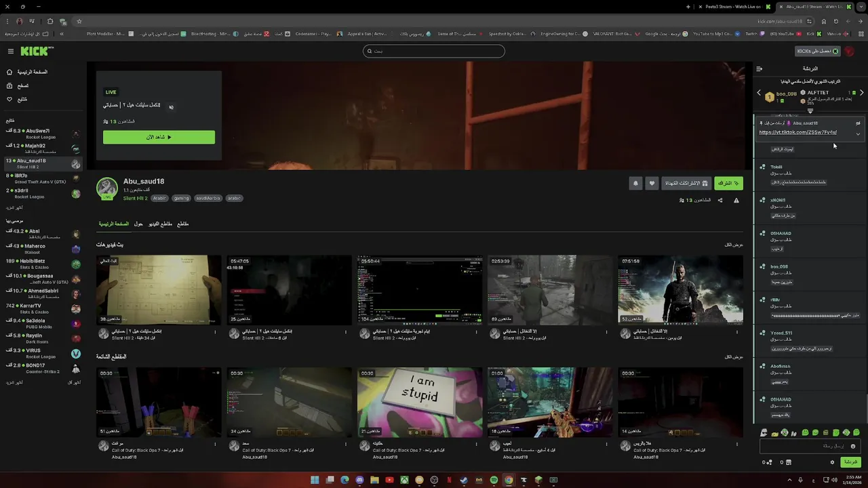Open the Abu_saud18 channel avatar
Image resolution: width=868 pixels, height=488 pixels.
coord(107,188)
